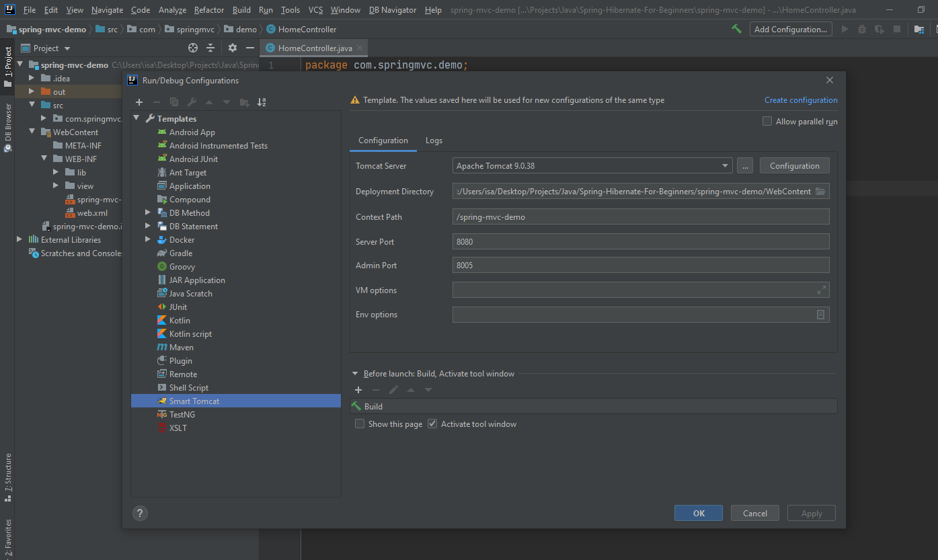Collapse all icon in Project panel
The image size is (938, 560).
[210, 48]
